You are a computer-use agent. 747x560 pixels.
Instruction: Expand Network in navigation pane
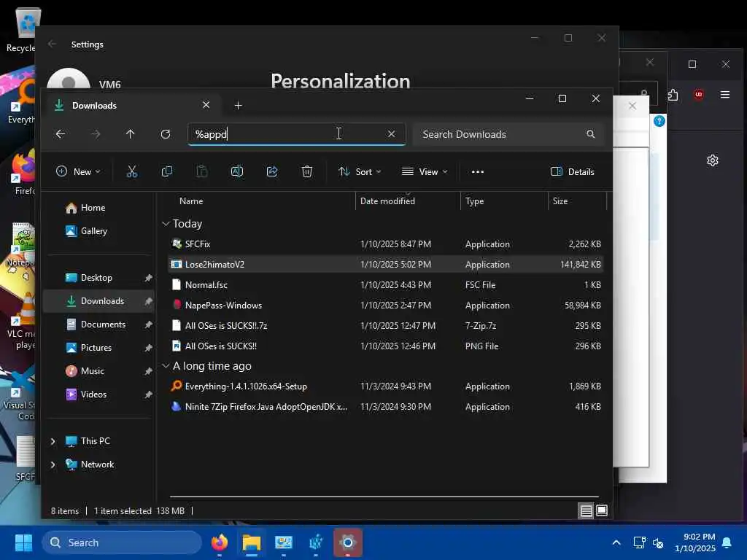click(x=53, y=464)
